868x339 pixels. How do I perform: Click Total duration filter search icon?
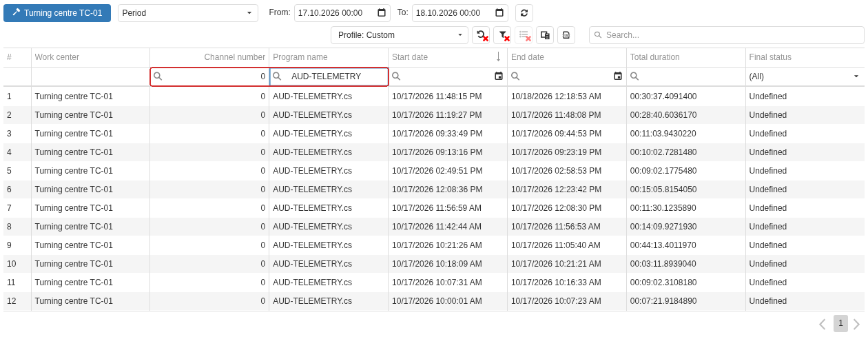[x=634, y=76]
